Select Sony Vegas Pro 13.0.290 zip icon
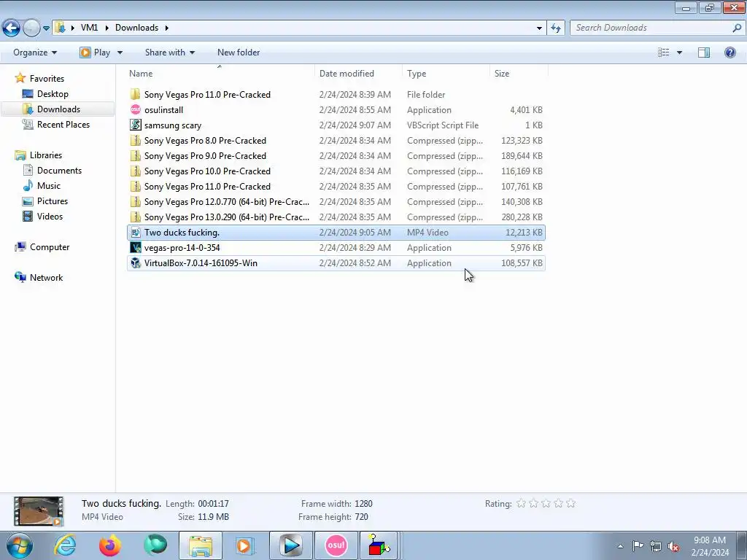Image resolution: width=747 pixels, height=560 pixels. coord(135,217)
